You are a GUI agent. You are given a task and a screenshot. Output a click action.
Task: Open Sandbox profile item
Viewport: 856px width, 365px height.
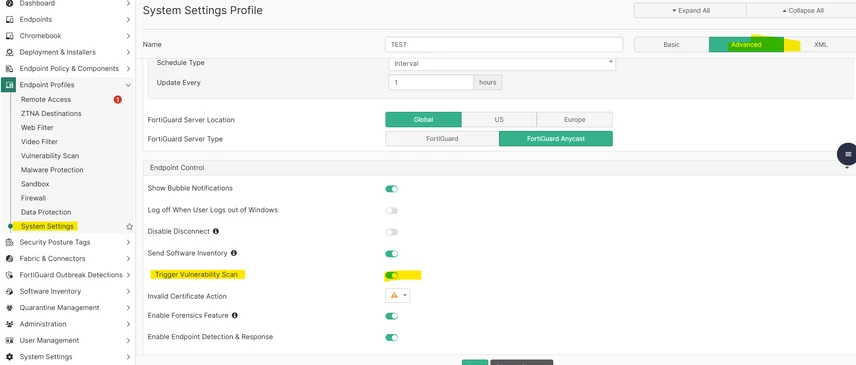(35, 184)
